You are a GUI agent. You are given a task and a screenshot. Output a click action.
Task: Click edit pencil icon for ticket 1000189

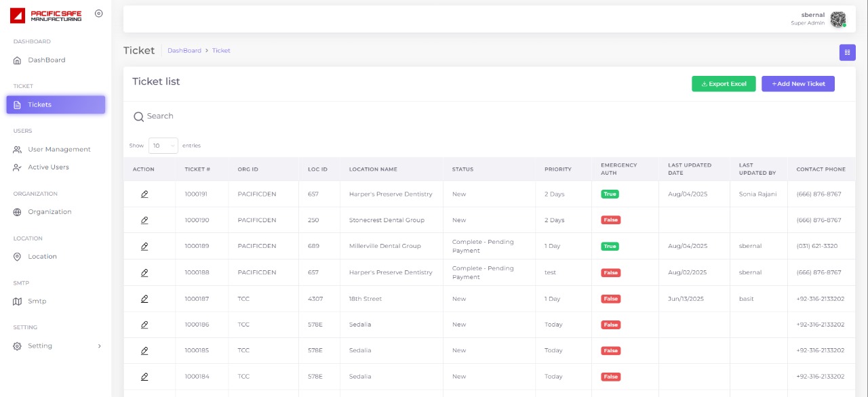click(144, 247)
